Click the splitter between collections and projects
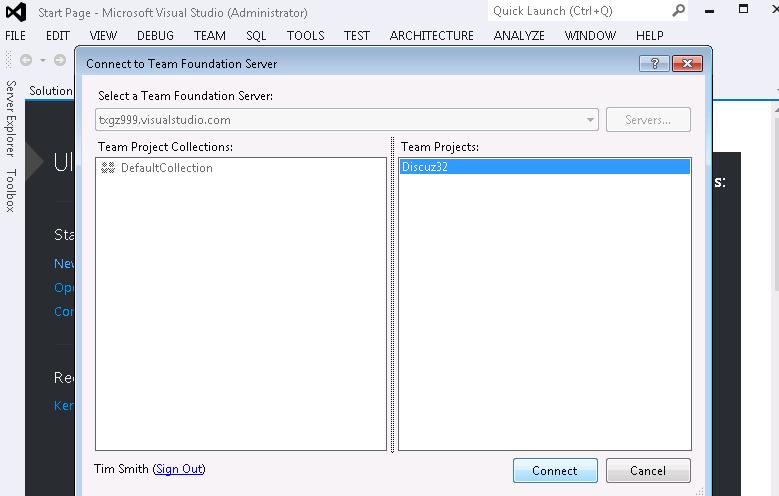The width and height of the screenshot is (779, 496). point(392,295)
